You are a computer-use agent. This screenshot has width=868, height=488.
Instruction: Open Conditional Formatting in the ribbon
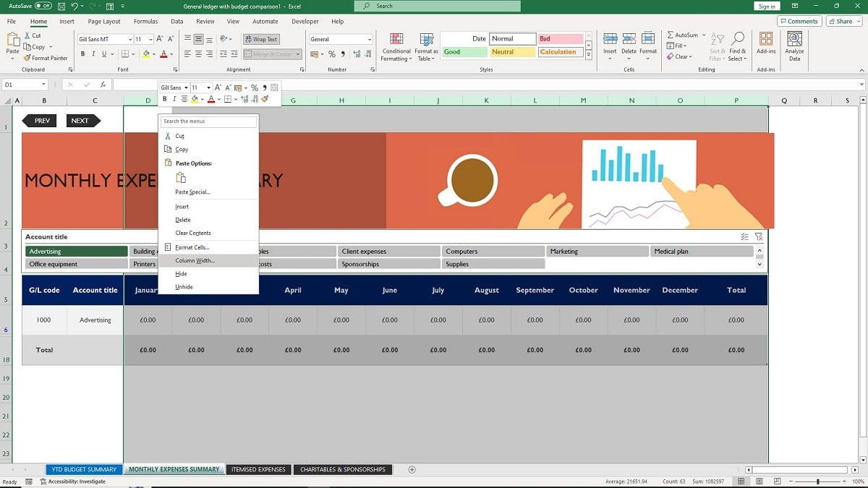pos(396,46)
